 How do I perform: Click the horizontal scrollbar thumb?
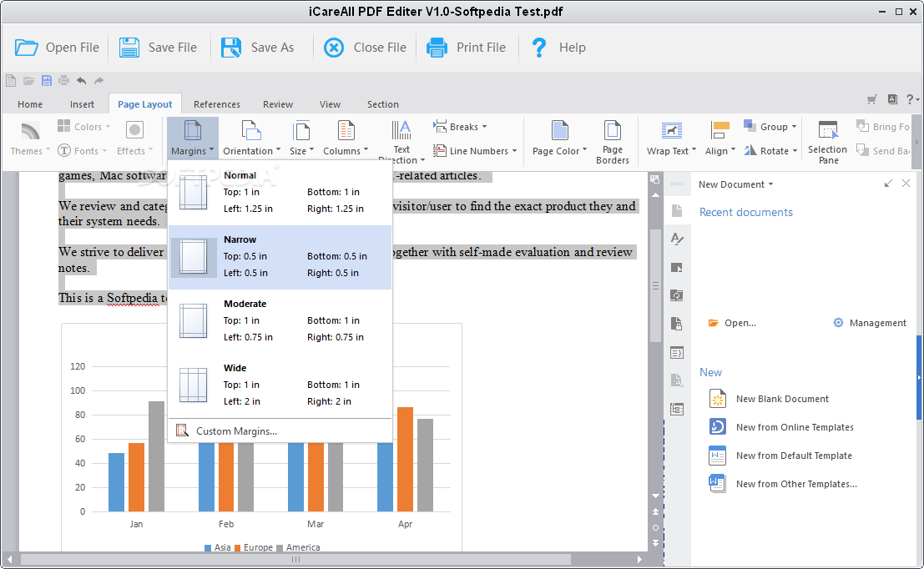click(x=295, y=559)
